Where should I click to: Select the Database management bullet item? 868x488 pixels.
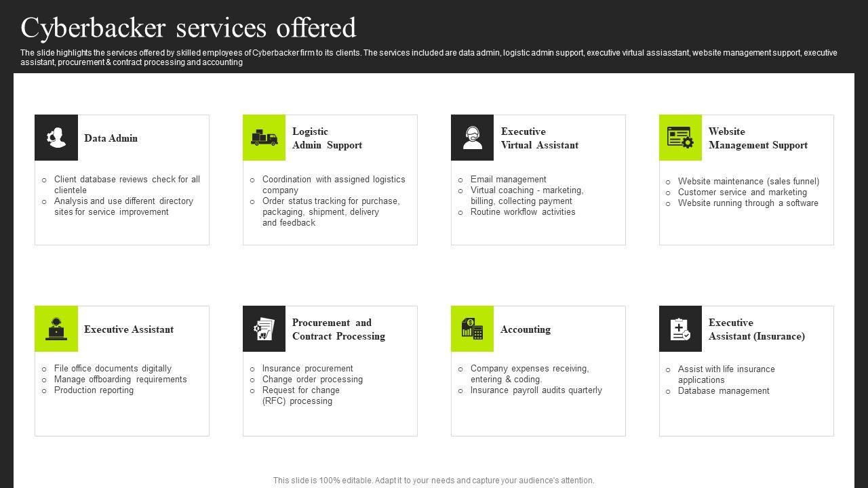click(x=724, y=391)
